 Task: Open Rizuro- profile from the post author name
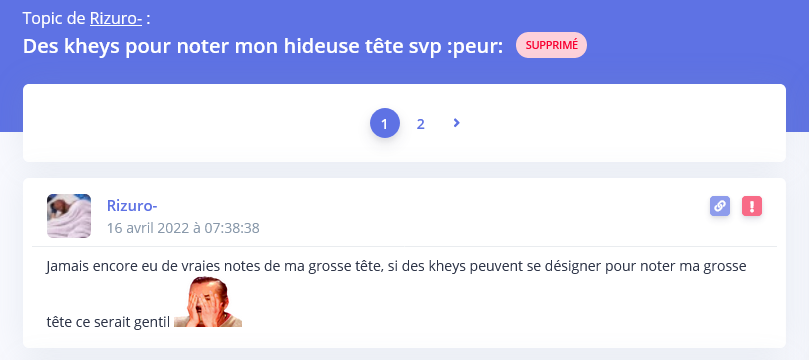[132, 205]
